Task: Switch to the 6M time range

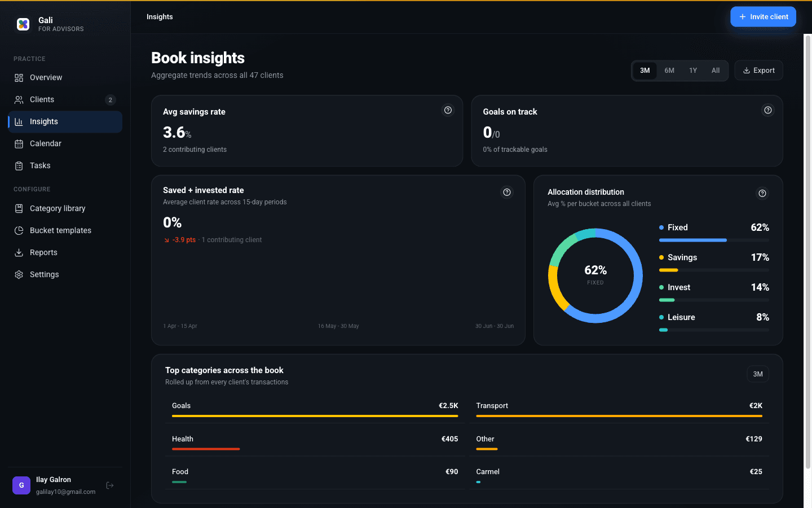Action: [x=669, y=71]
